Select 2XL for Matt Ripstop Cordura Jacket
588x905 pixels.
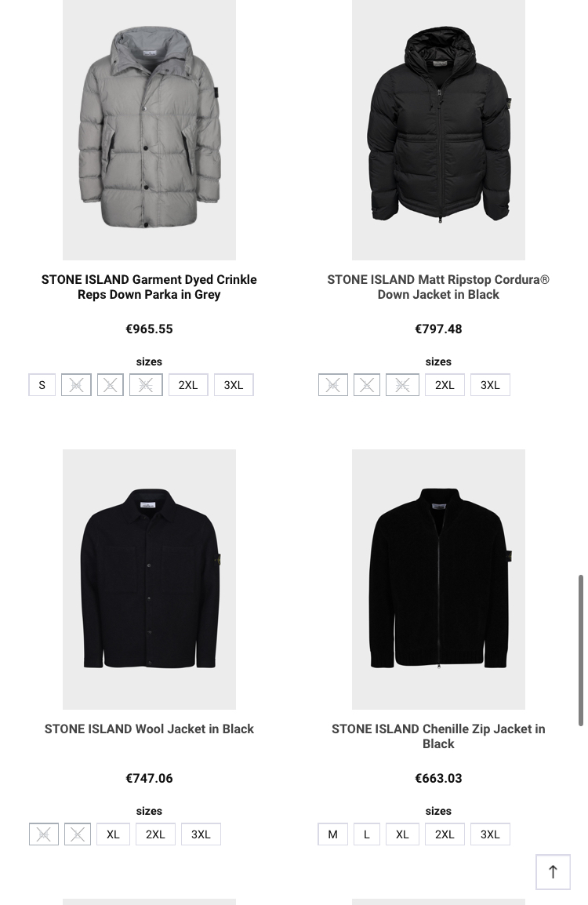(445, 385)
